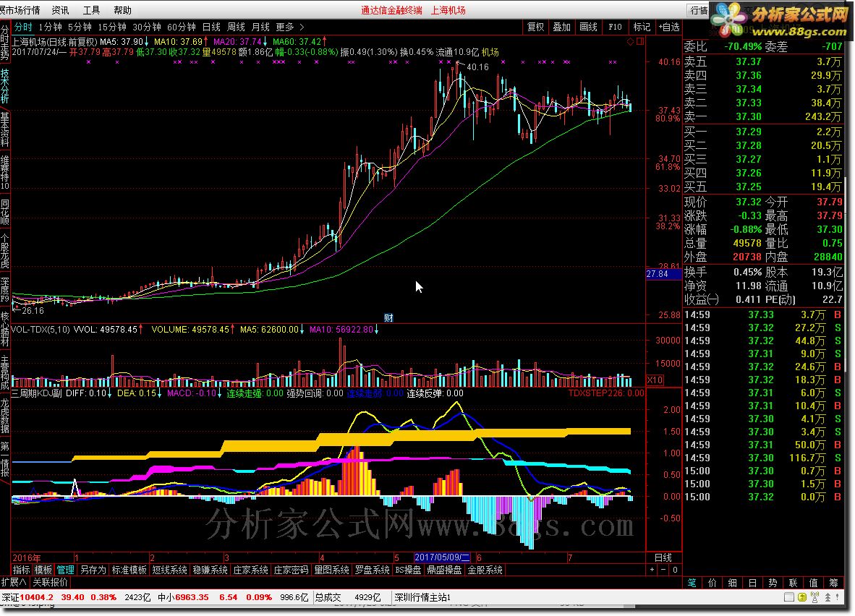Viewport: 855px width, 616px height.
Task: Click the 模板 tab in bottom bar
Action: (43, 570)
